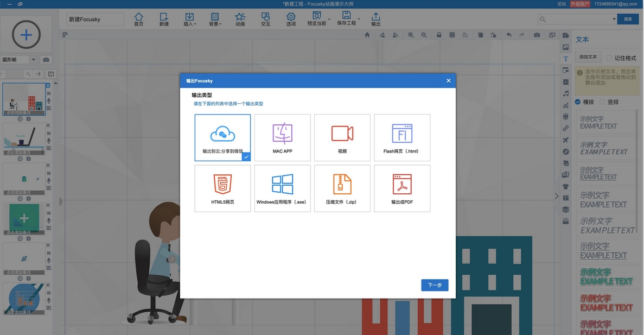Enable the 记住格式 checkbox
This screenshot has width=644, height=335.
point(609,58)
